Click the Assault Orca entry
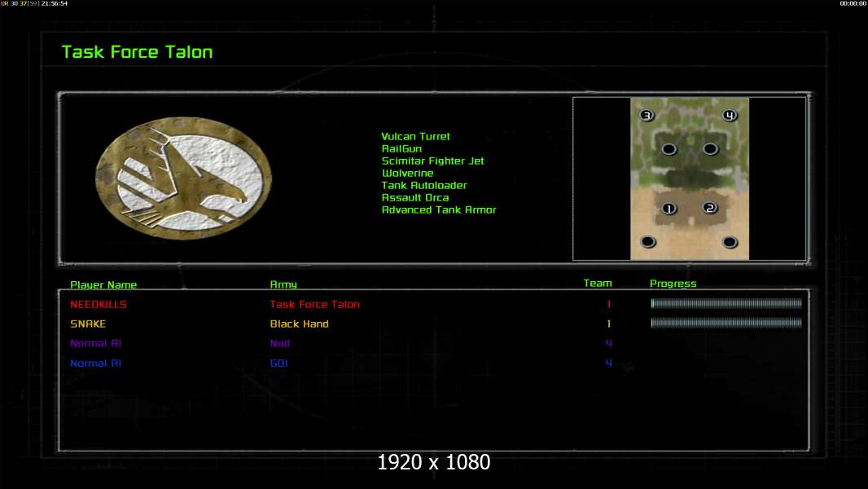 point(415,197)
